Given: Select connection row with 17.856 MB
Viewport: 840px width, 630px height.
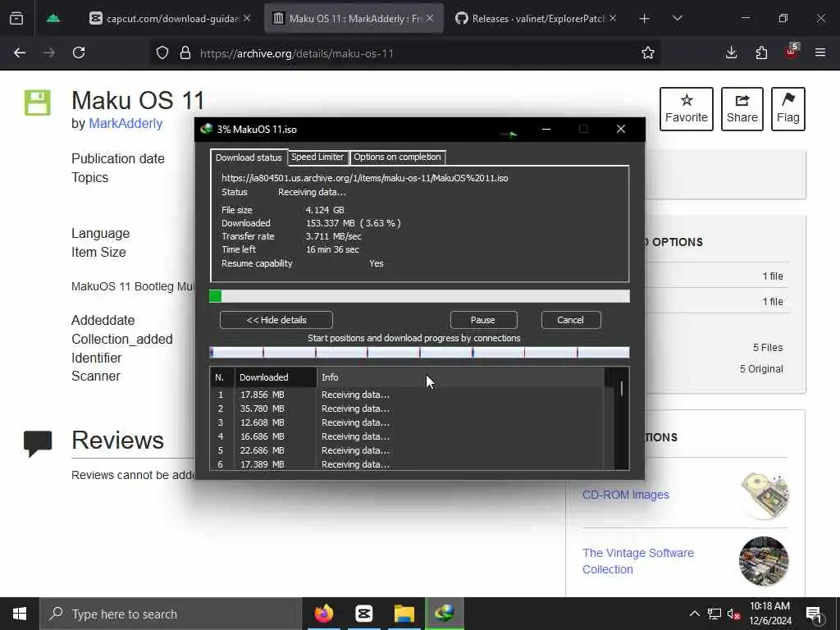Looking at the screenshot, I should coord(407,395).
